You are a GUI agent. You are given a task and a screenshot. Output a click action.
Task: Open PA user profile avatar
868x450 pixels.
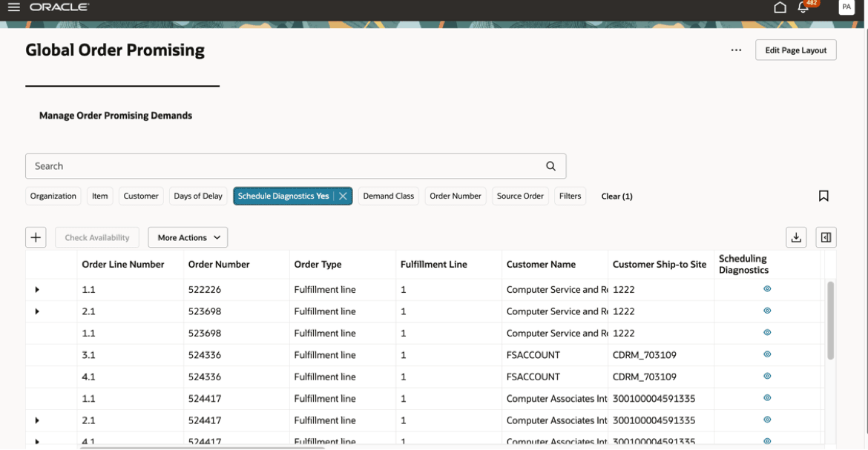(x=846, y=7)
